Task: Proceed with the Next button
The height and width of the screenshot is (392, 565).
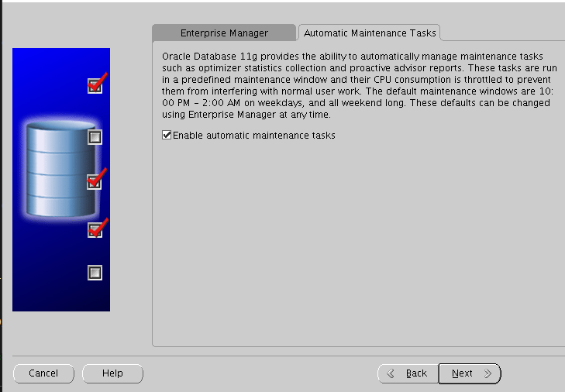Action: 470,373
